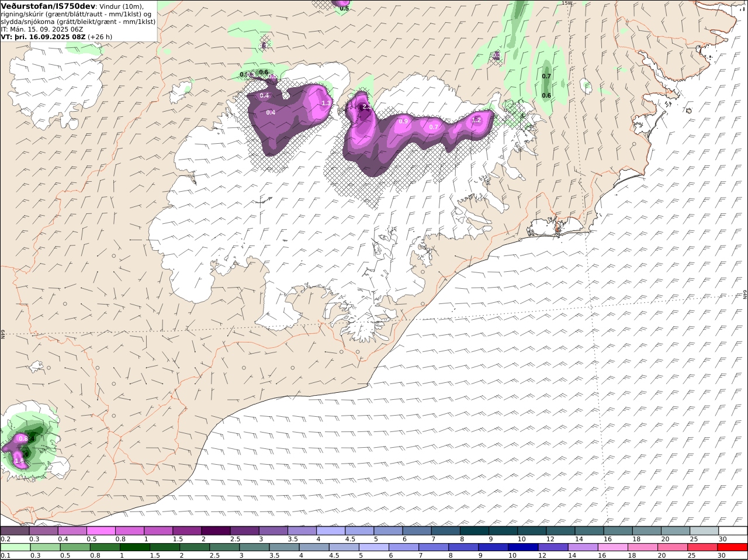This screenshot has width=748, height=560.
Task: Click the 0.2 swatch in upper snow legend
Action: click(15, 531)
